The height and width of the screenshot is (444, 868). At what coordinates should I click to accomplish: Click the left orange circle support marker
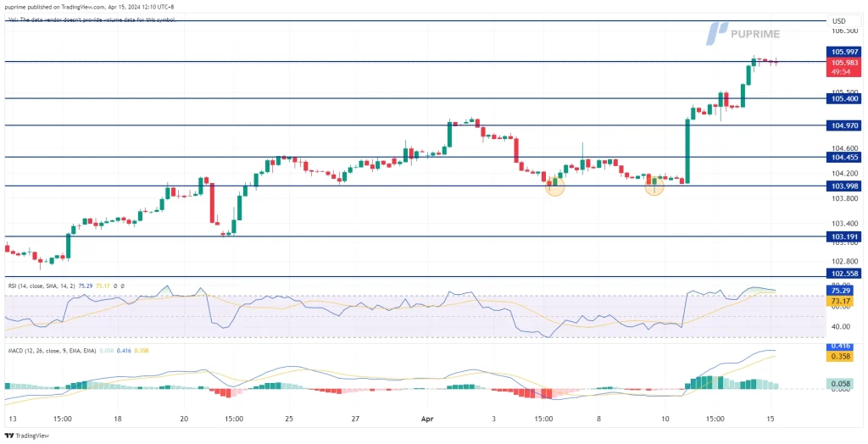554,186
